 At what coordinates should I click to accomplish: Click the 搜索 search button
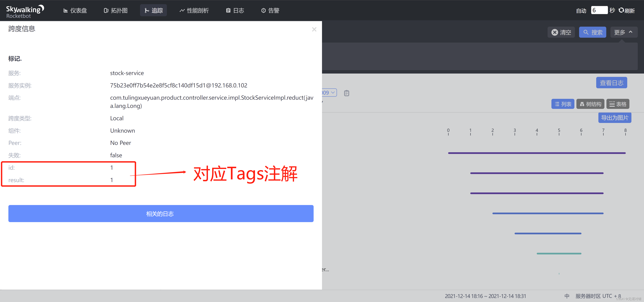tap(593, 32)
